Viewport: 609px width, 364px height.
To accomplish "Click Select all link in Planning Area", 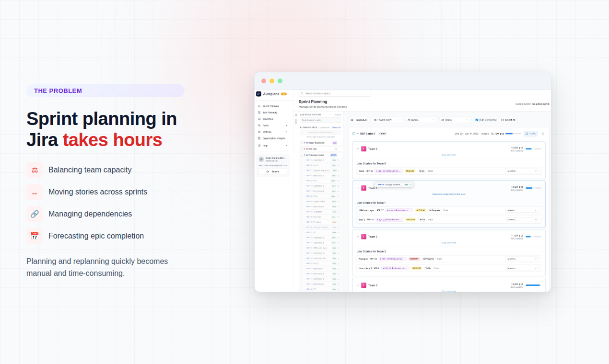I will coord(336,127).
